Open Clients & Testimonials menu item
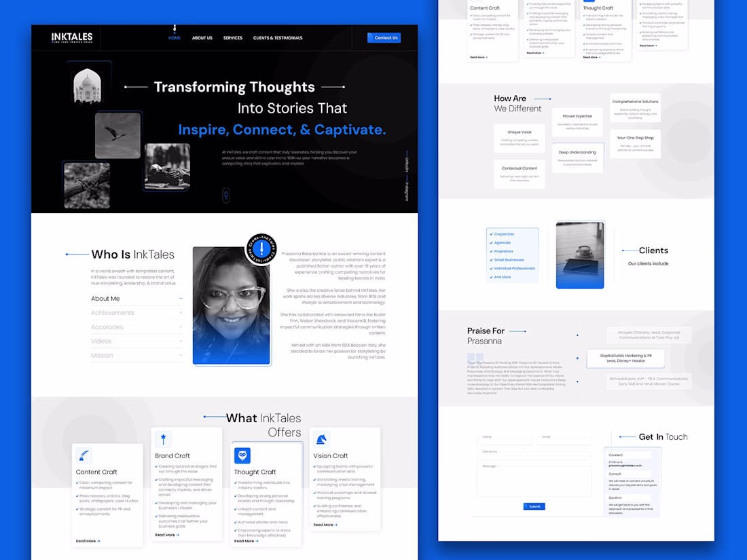This screenshot has width=747, height=560. 278,37
